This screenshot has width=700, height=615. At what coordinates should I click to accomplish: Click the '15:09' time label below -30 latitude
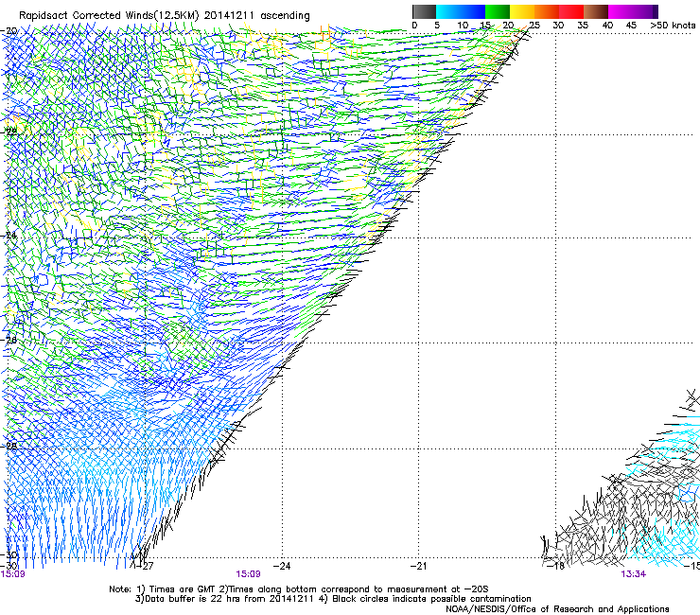coord(13,574)
